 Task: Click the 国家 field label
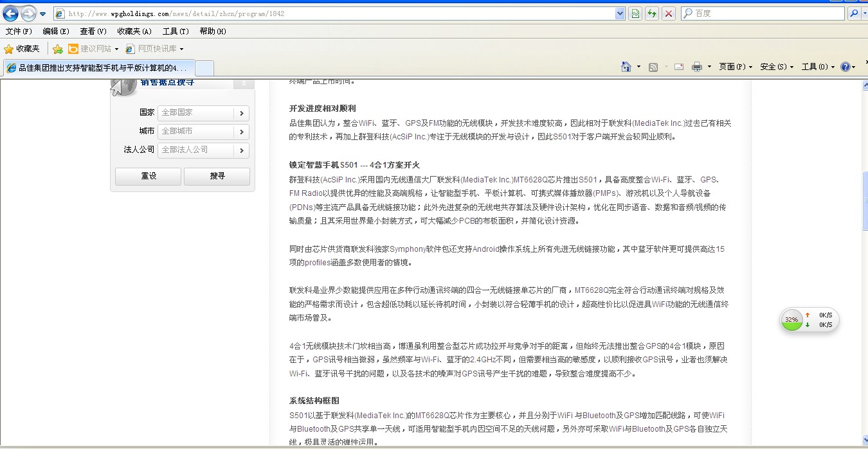(x=147, y=112)
